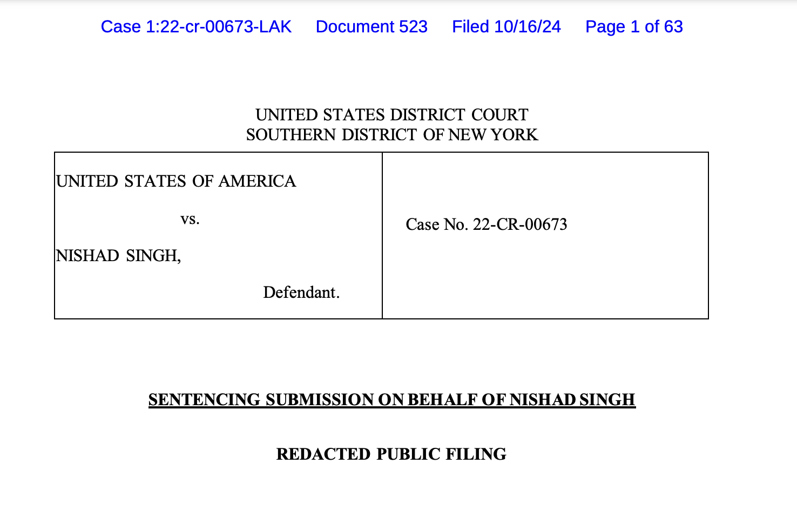Click the Case No. 22-CR-00673 text
The image size is (797, 532).
click(x=487, y=224)
